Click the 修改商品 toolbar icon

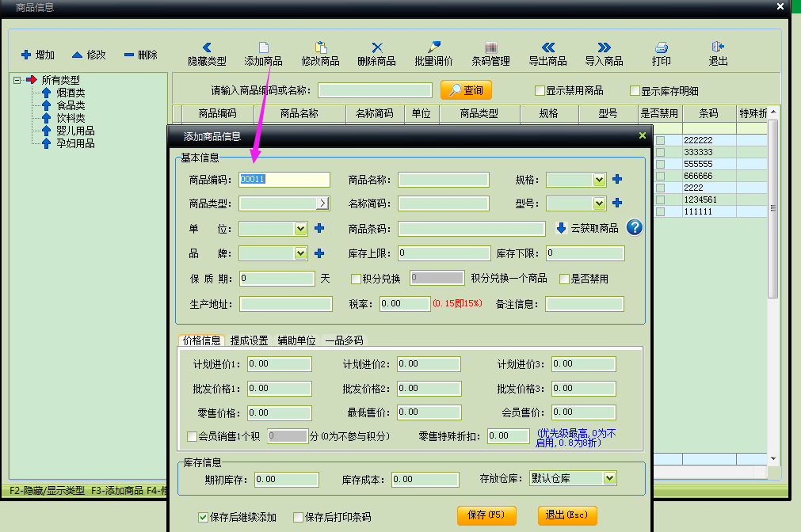click(321, 47)
